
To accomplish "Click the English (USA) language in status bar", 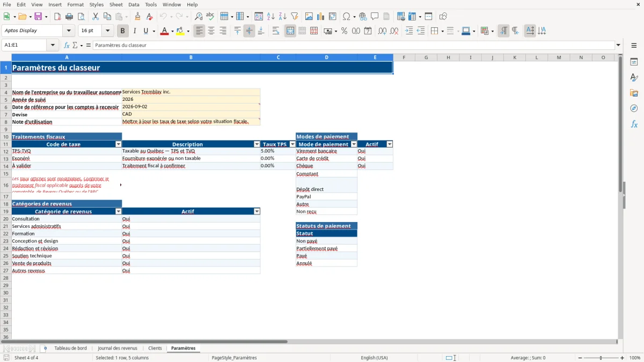I will pyautogui.click(x=374, y=358).
